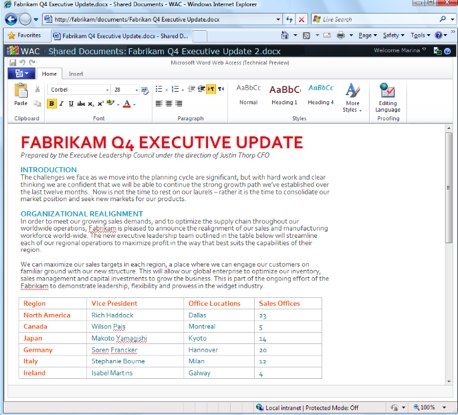The width and height of the screenshot is (458, 415).
Task: Toggle Superscript formatting
Action: pyautogui.click(x=100, y=104)
